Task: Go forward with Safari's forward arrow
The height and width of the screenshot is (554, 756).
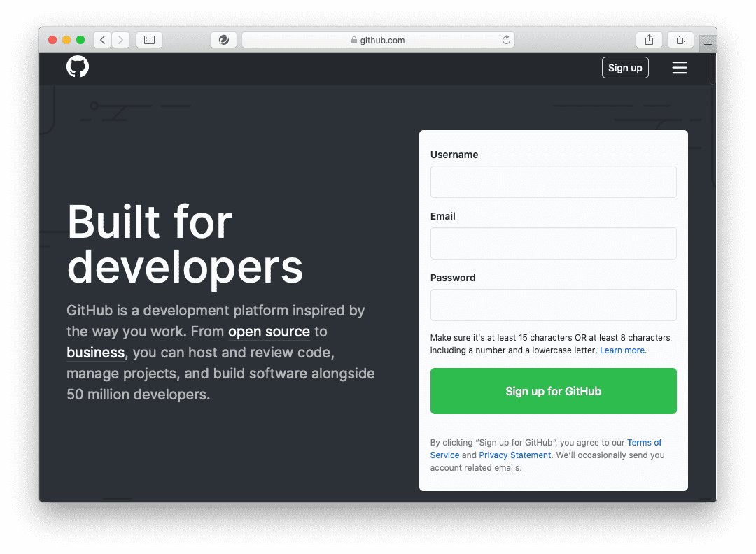Action: click(120, 40)
